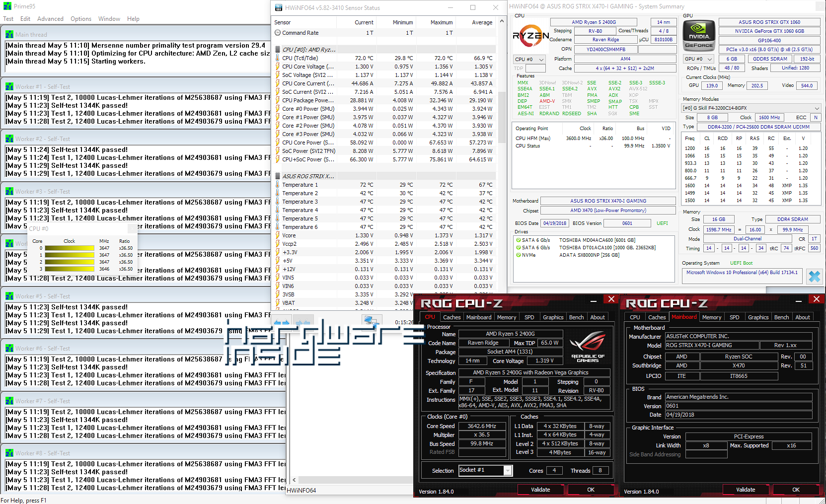Screen dimensions: 826x504
Task: Click the NVIDIA GeForce logo in System Summary
Action: 699,35
